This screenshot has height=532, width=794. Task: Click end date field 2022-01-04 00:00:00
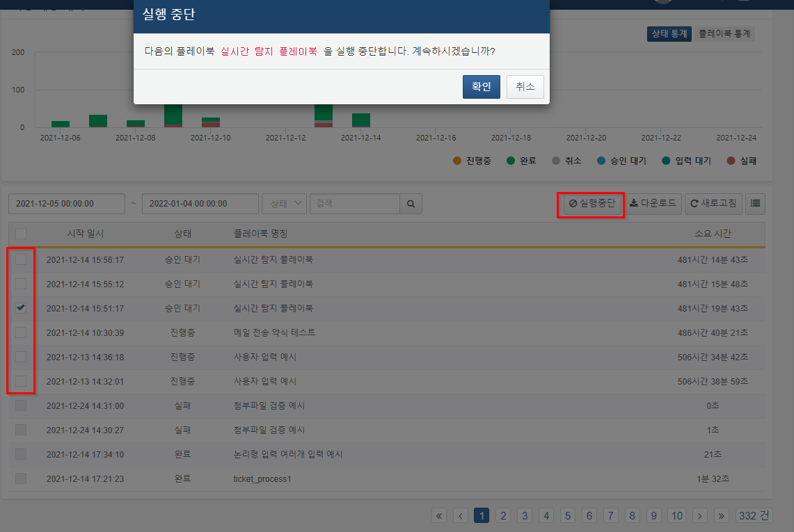[200, 204]
